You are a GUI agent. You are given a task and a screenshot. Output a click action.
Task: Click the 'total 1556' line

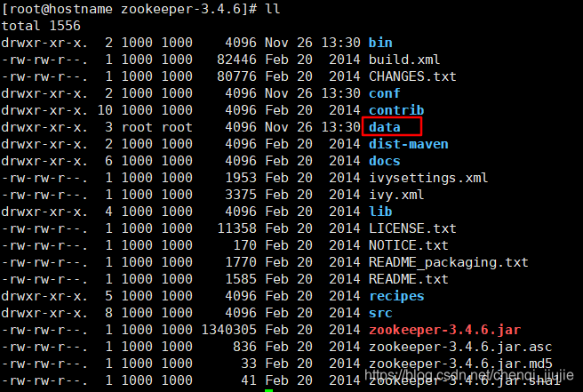click(41, 26)
